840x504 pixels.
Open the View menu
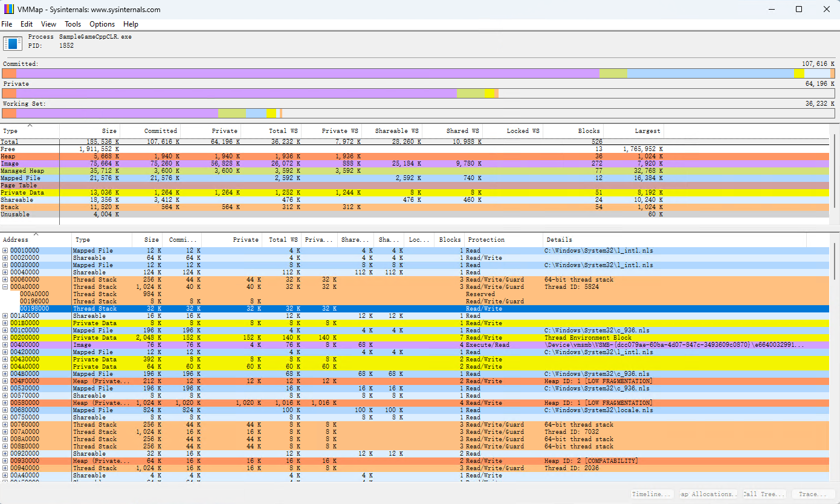[x=48, y=24]
